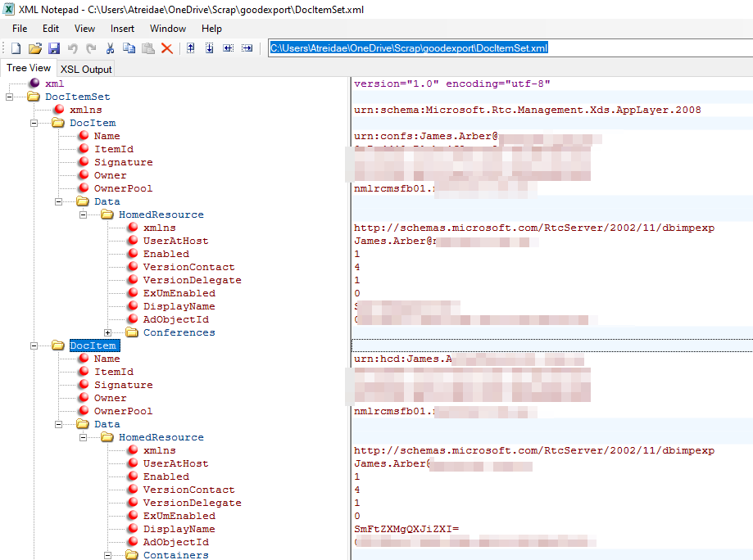
Task: Select the Conferences node
Action: click(179, 332)
